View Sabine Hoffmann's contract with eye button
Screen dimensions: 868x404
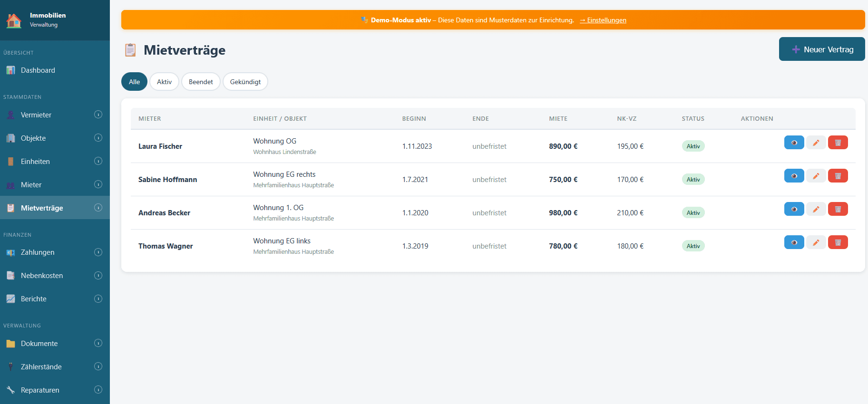tap(794, 176)
